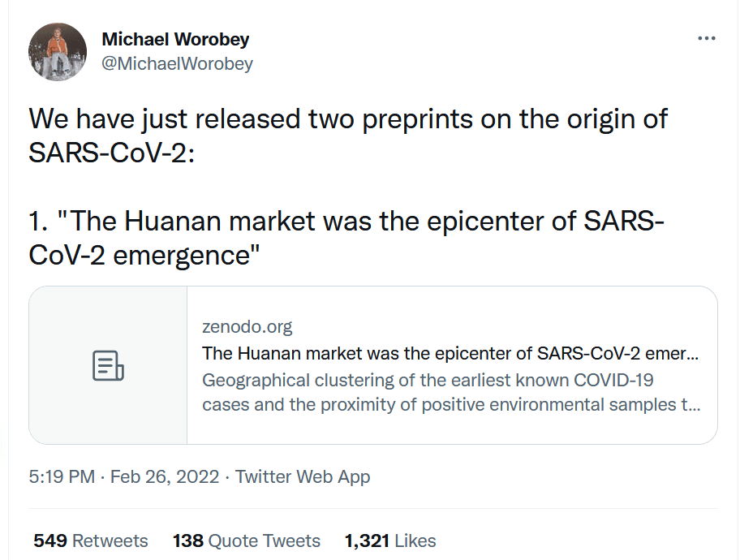
Task: Click the '1.' list number in tweet
Action: [x=38, y=220]
